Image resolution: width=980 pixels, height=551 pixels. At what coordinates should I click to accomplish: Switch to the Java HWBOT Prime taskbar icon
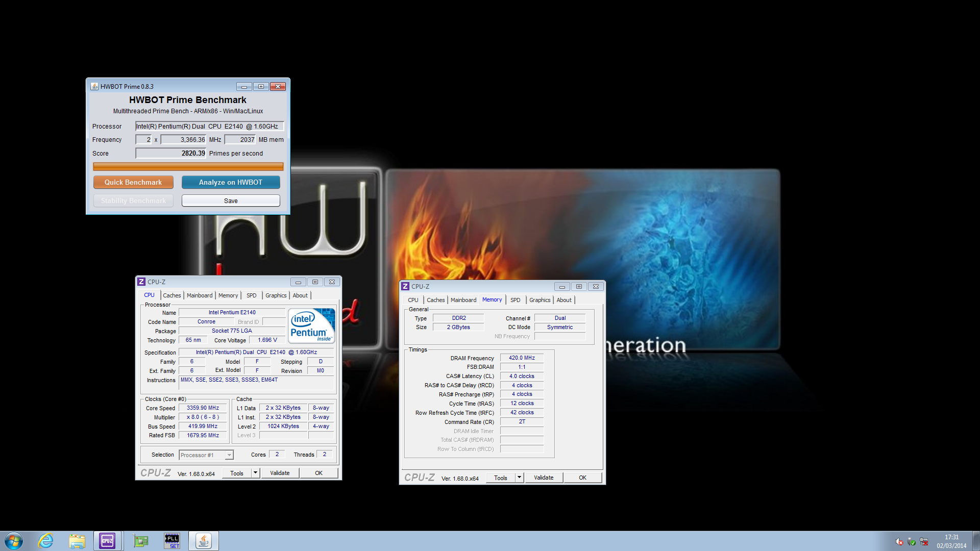[x=204, y=541]
